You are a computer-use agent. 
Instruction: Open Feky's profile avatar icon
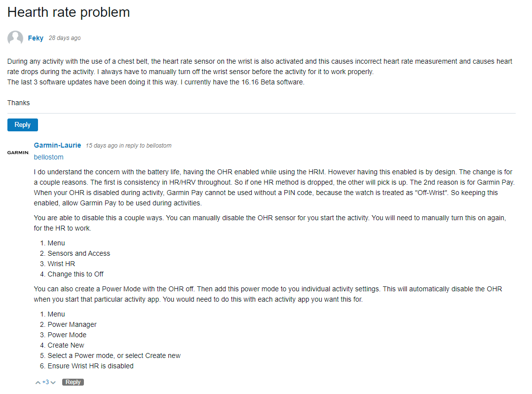pyautogui.click(x=15, y=38)
